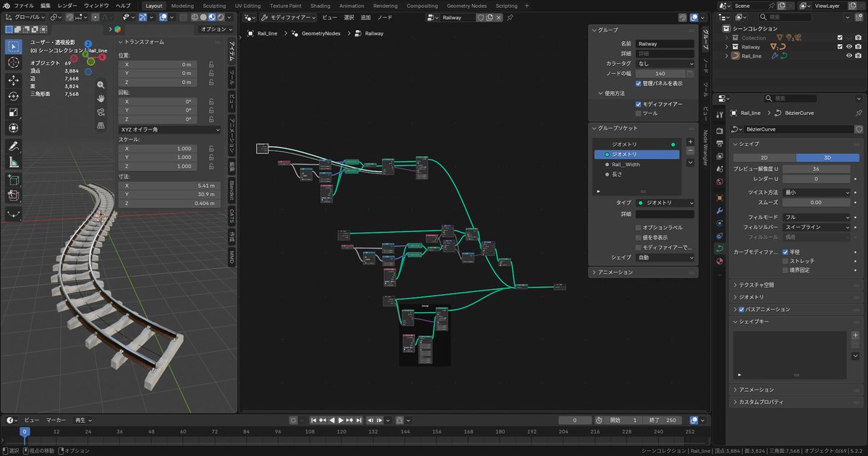
Task: Expand the テクスチャ空間 panel
Action: tap(796, 285)
